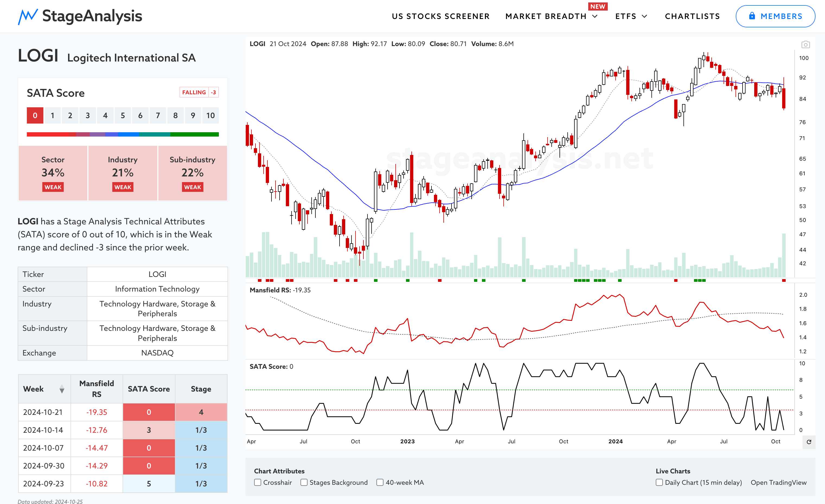This screenshot has width=825, height=504.
Task: Click Mansfield RS value -10.82
Action: [x=97, y=484]
